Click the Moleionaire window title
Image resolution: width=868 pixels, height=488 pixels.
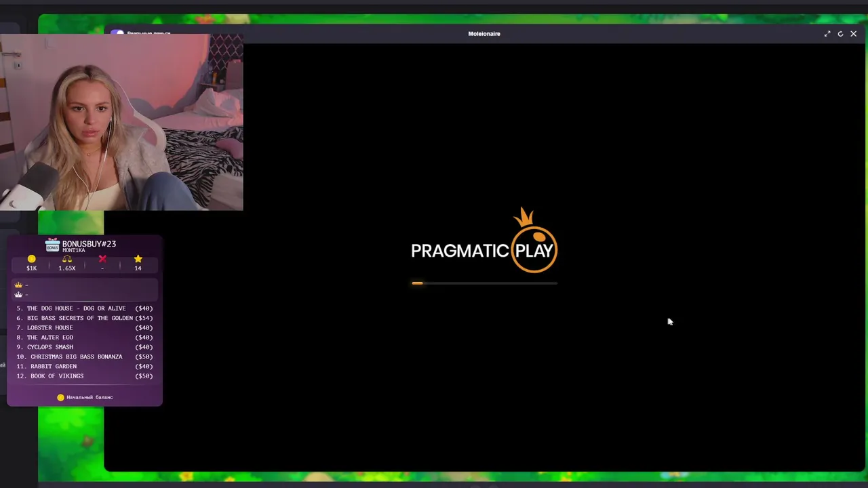point(484,34)
